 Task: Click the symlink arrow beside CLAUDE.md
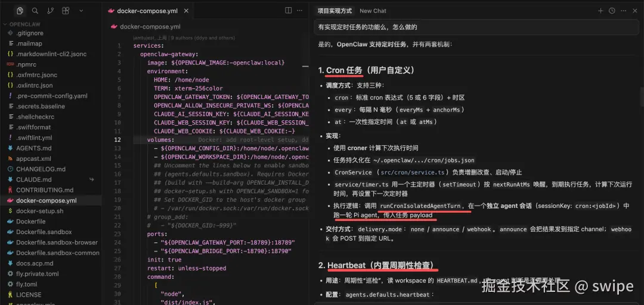(92, 179)
